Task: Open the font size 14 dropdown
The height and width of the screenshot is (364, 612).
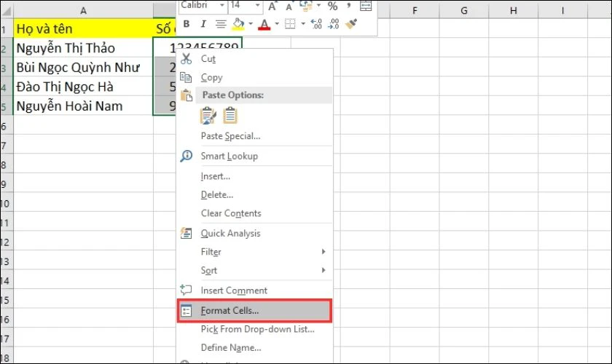Action: click(258, 5)
